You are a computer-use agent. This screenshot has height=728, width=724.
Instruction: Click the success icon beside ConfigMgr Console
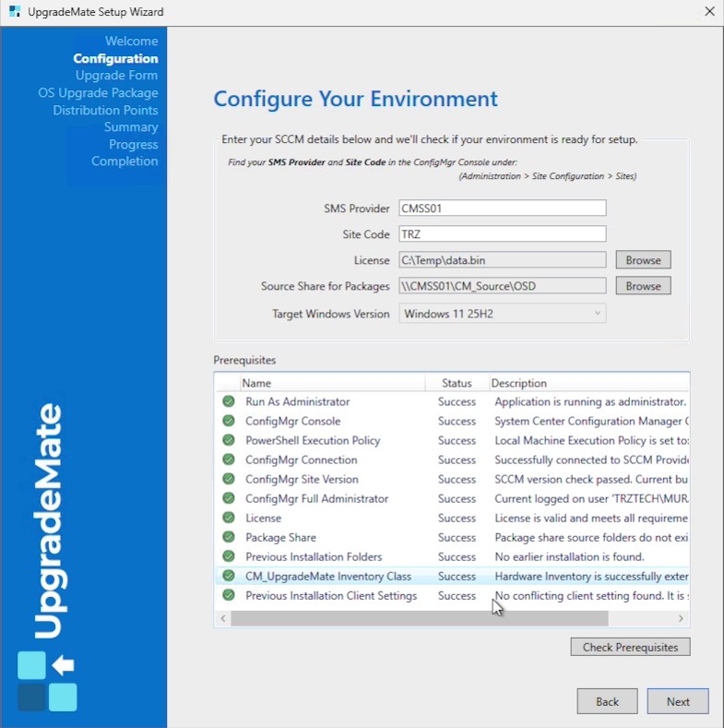tap(229, 421)
